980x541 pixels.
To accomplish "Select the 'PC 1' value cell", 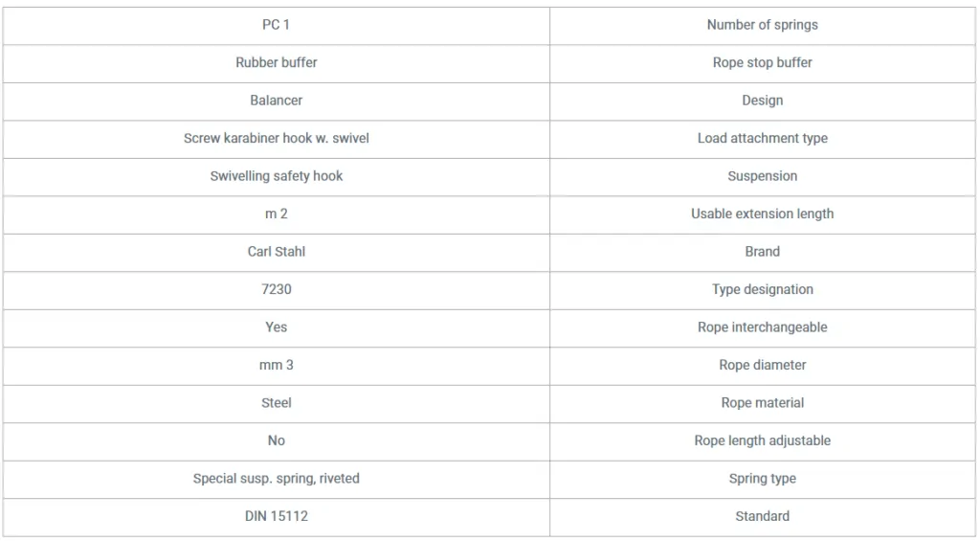I will point(276,26).
